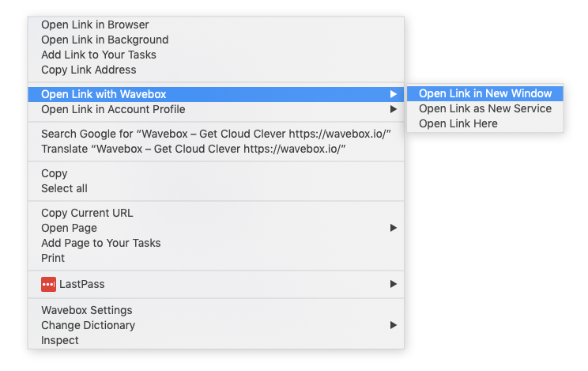Click Add Link to Your Tasks
This screenshot has width=588, height=371.
pyautogui.click(x=99, y=55)
